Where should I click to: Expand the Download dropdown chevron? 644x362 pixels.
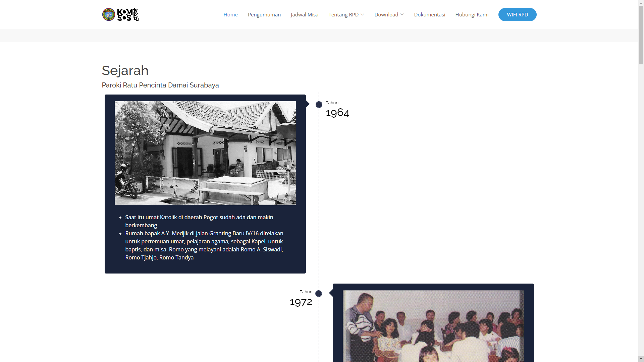(x=402, y=14)
